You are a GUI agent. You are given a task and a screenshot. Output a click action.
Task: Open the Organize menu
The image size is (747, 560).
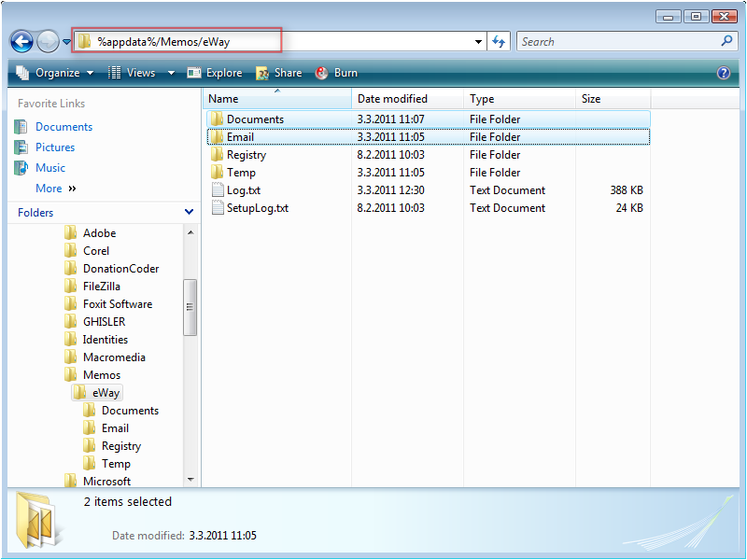click(x=55, y=73)
